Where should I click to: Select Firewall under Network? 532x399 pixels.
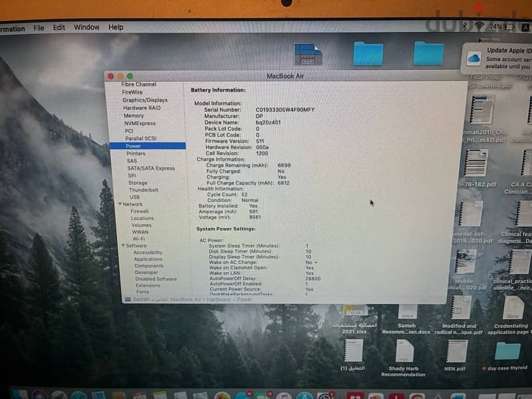pyautogui.click(x=140, y=211)
